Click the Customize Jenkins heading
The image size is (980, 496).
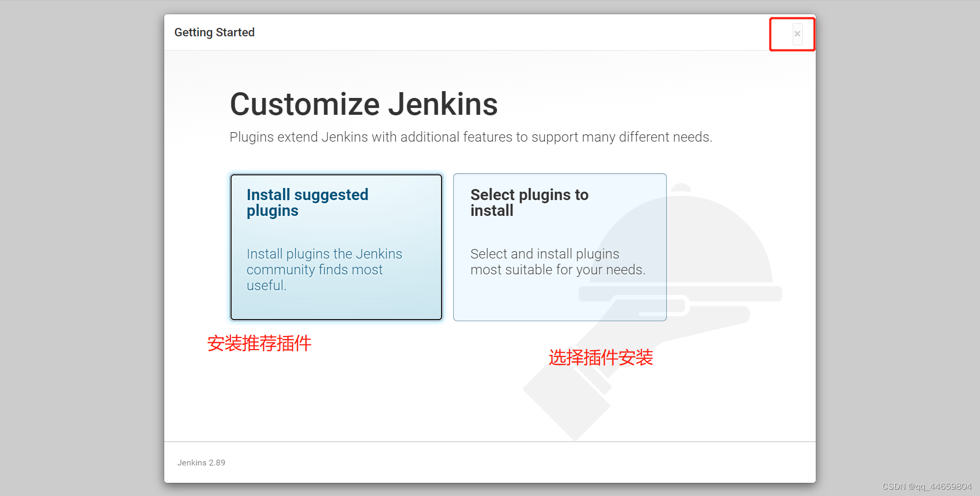364,104
